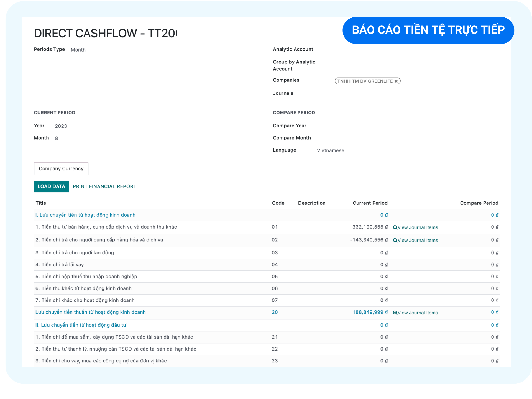This screenshot has height=399, width=532.
Task: Switch to the Company Currency tab
Action: [x=61, y=169]
